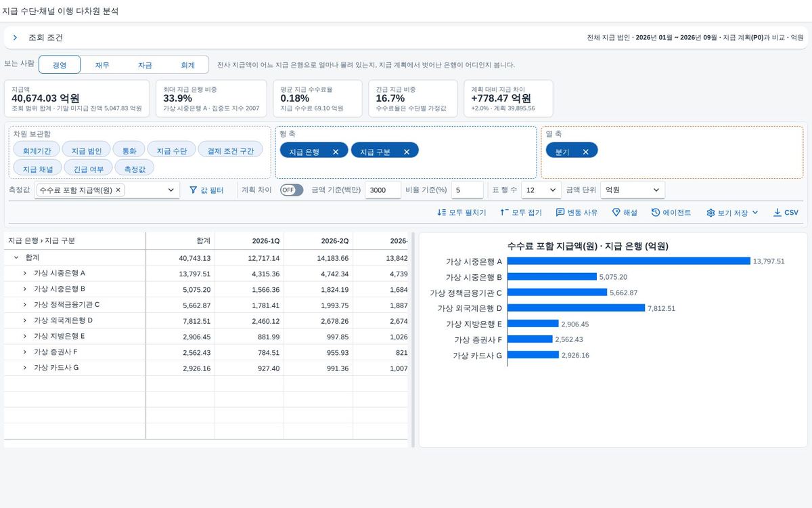The image size is (812, 508).
Task: Click the 가상 정책금융기관 C chart bar
Action: tap(557, 292)
